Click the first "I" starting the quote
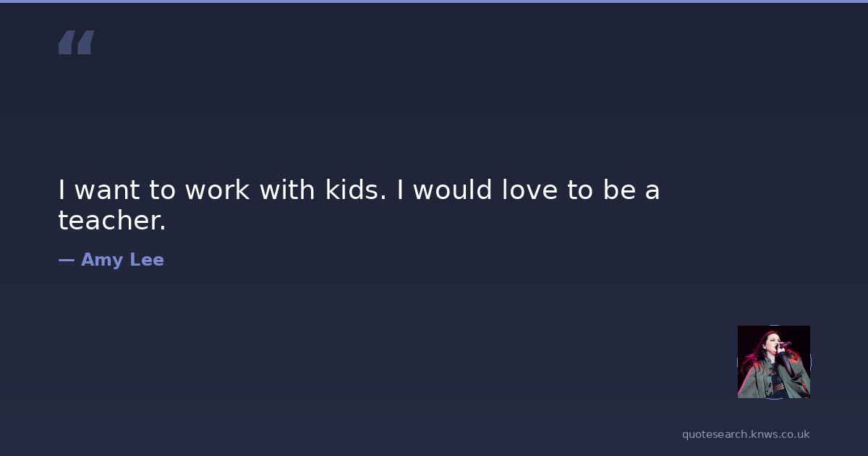 tap(62, 190)
